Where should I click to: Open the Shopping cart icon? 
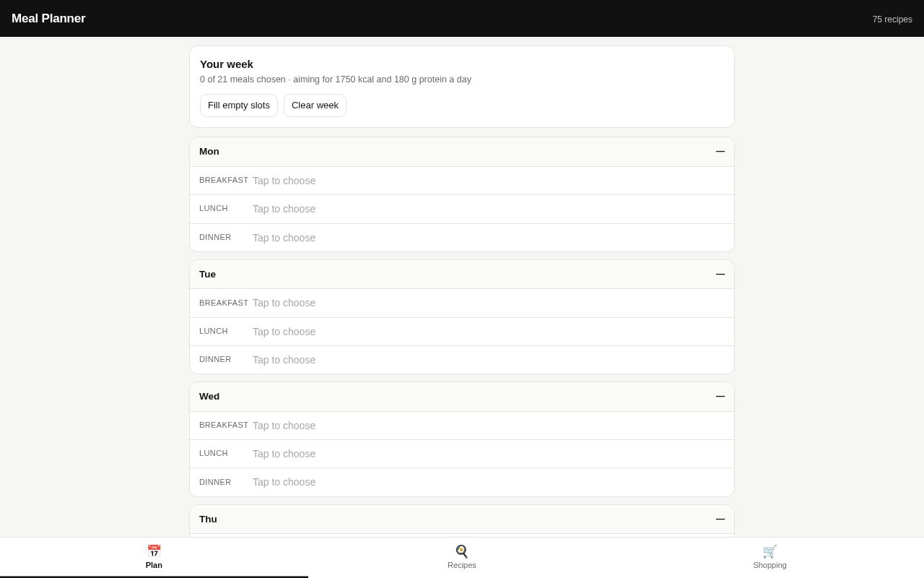click(770, 552)
